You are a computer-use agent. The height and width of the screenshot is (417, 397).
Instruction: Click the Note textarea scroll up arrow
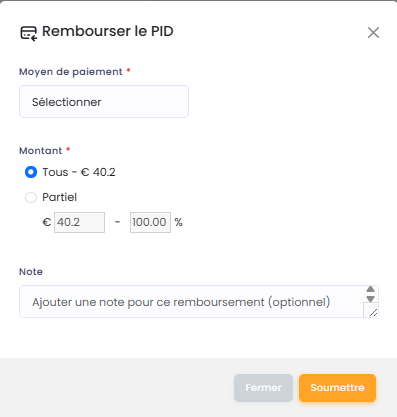370,289
